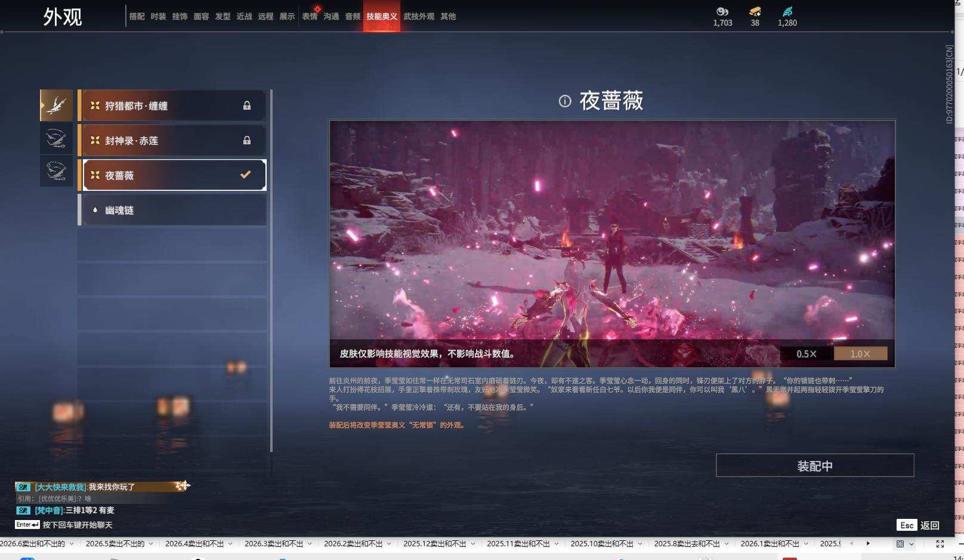Click the lock icon on 封神录·赤莲

(247, 140)
